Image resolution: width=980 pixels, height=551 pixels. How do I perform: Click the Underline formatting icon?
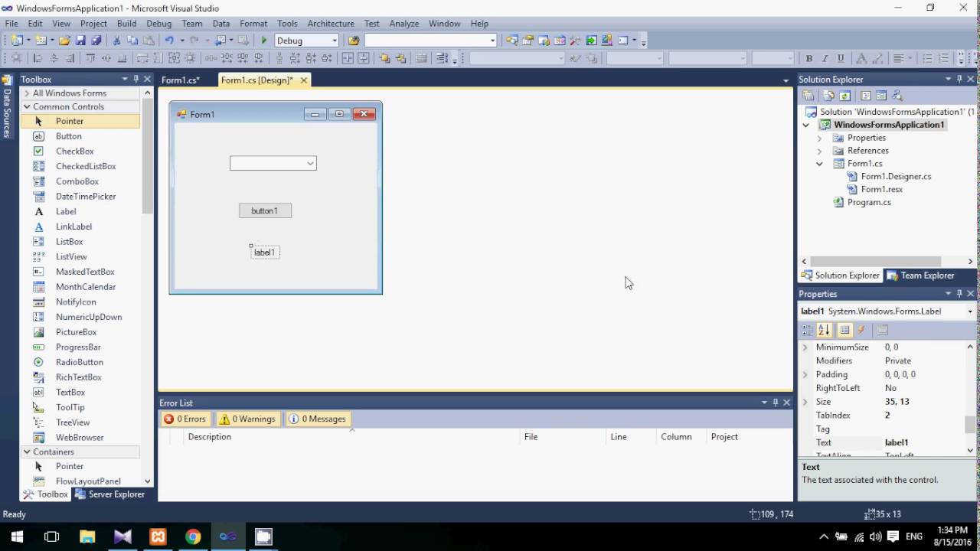pos(841,58)
